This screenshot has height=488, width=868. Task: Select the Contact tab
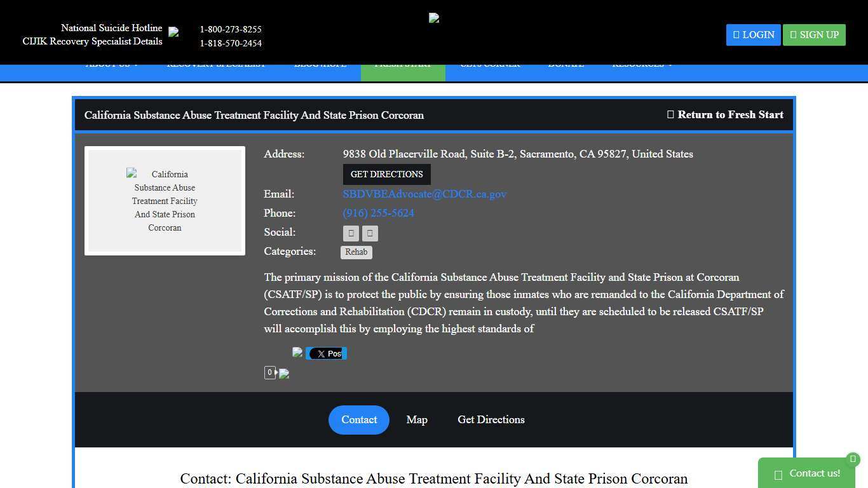pos(359,420)
